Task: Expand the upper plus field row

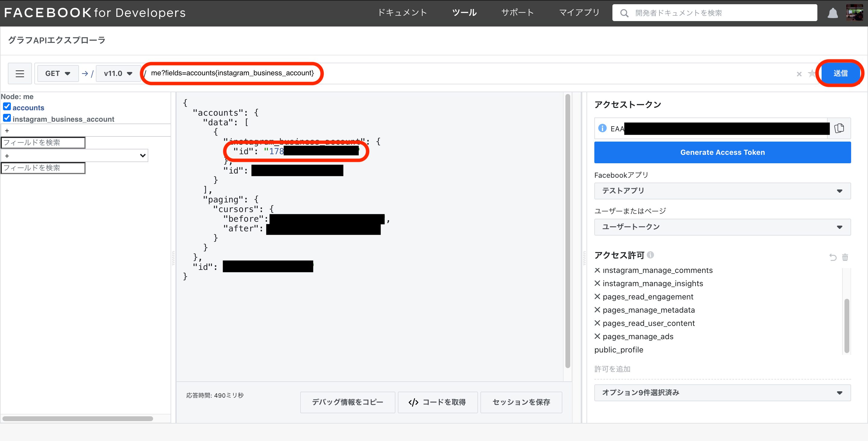Action: (86, 130)
